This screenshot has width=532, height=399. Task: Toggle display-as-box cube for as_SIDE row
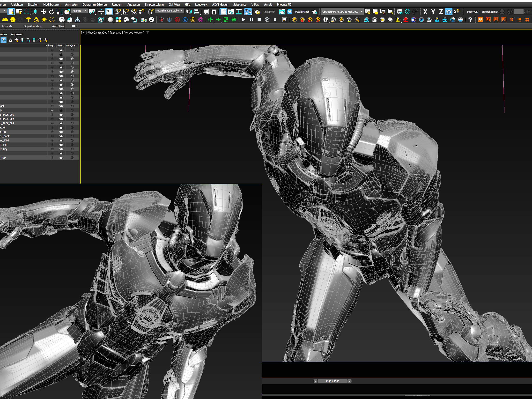point(72,140)
